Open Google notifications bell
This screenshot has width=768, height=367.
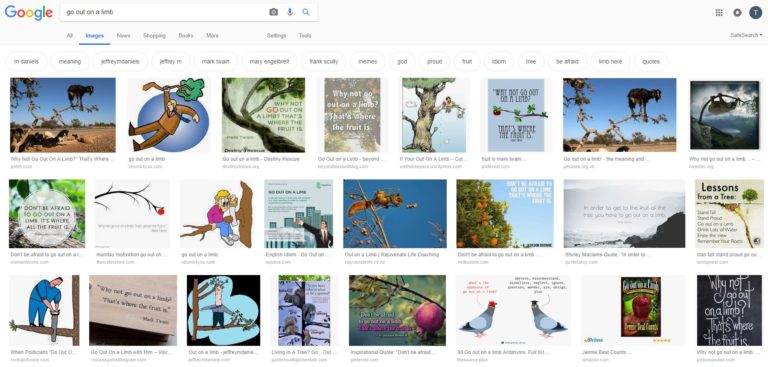point(737,13)
